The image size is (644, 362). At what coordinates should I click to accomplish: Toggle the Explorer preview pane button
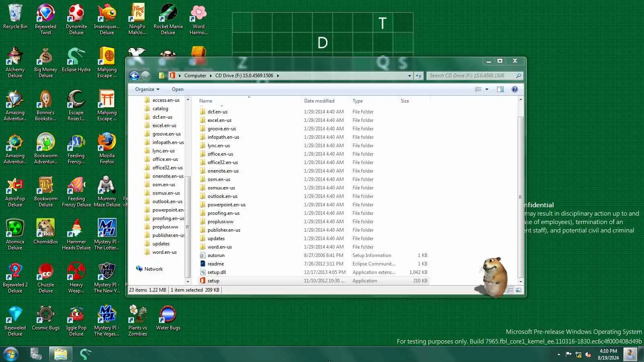tap(500, 89)
